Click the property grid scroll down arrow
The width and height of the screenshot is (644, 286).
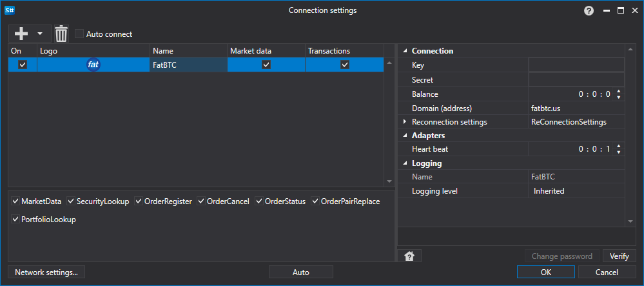click(x=630, y=221)
